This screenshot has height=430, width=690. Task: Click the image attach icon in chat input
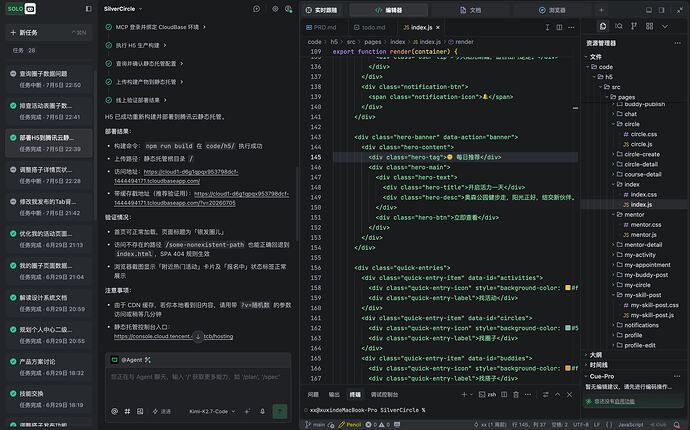point(140,411)
